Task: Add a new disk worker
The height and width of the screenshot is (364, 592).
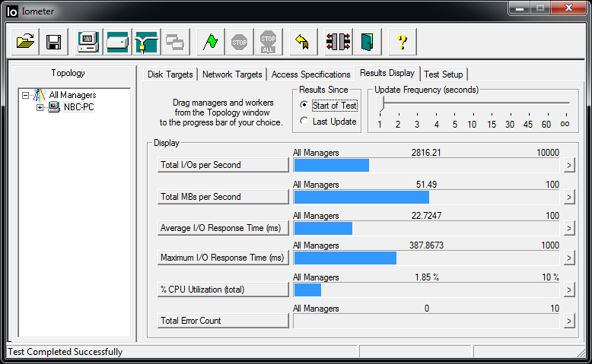Action: 117,42
